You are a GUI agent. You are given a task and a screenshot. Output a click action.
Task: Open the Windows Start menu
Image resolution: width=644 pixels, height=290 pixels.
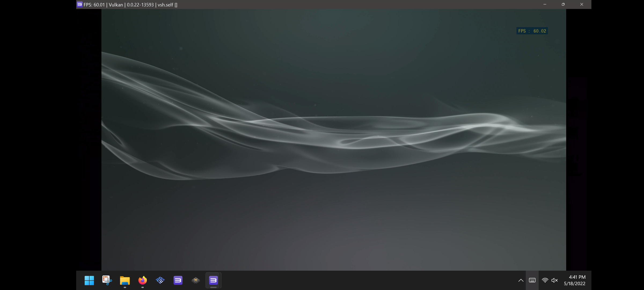click(x=89, y=280)
